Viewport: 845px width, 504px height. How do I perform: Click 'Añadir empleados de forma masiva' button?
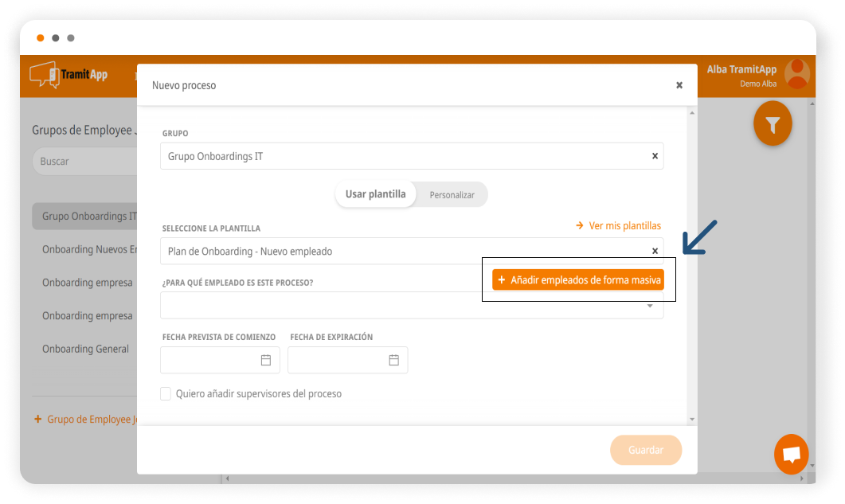pyautogui.click(x=577, y=279)
